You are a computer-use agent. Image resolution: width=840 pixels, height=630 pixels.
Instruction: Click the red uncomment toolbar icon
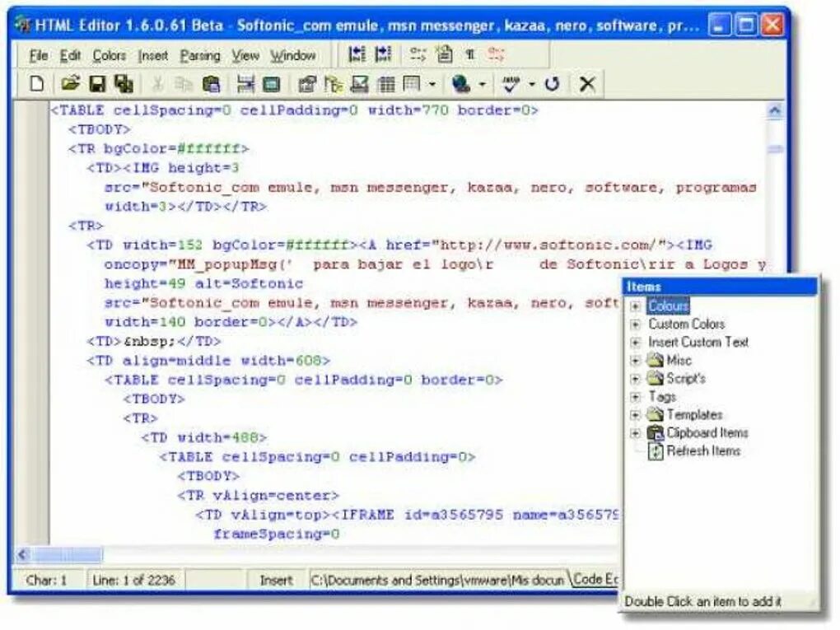tap(496, 54)
